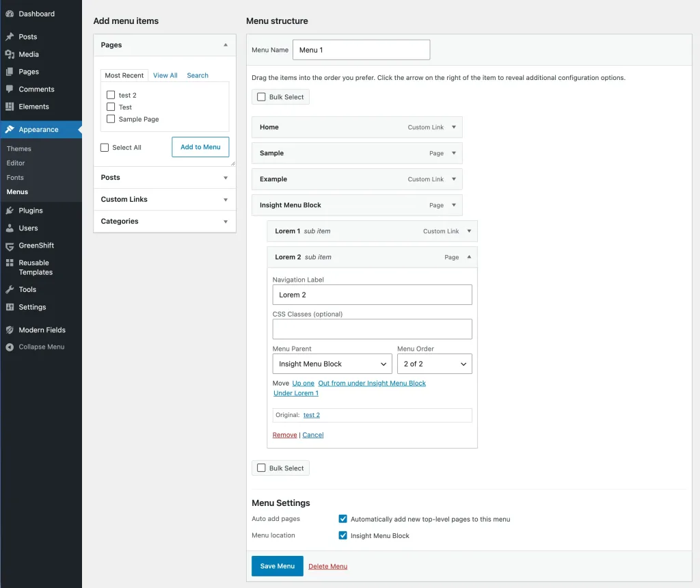Screen dimensions: 700x588
Task: Tick the Select All checkbox
Action: 105,147
